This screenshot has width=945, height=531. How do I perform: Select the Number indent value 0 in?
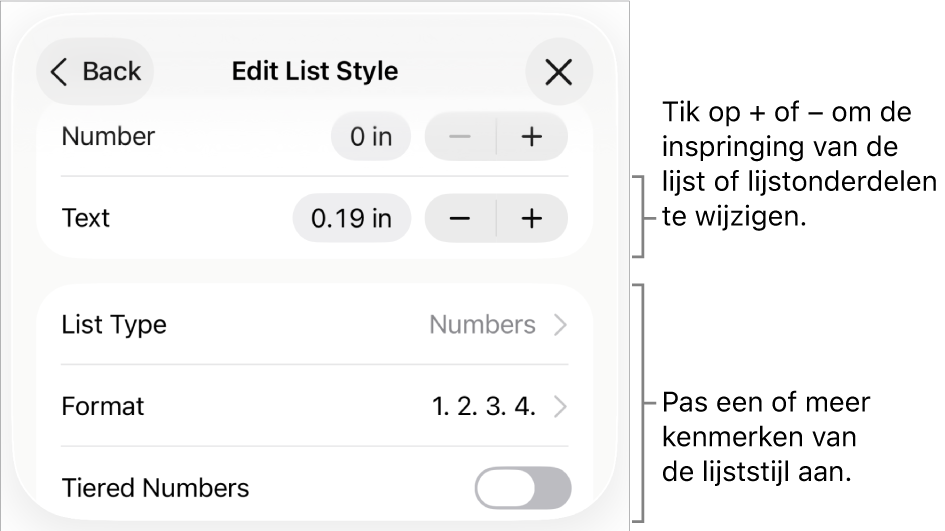[x=371, y=137]
